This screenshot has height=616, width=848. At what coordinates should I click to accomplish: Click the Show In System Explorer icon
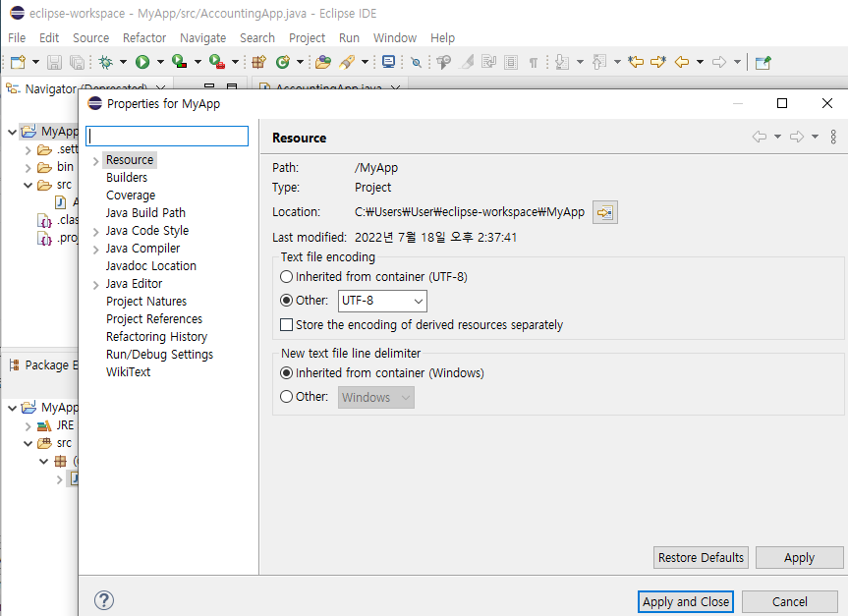click(605, 212)
